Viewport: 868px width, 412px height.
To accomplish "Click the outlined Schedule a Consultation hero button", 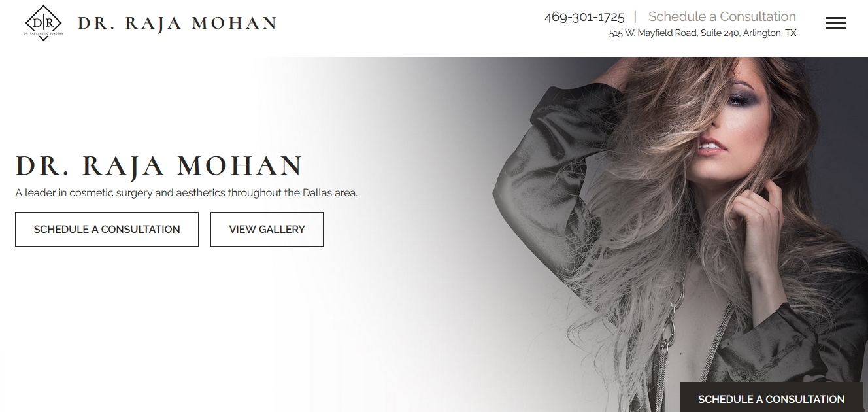I will 107,229.
